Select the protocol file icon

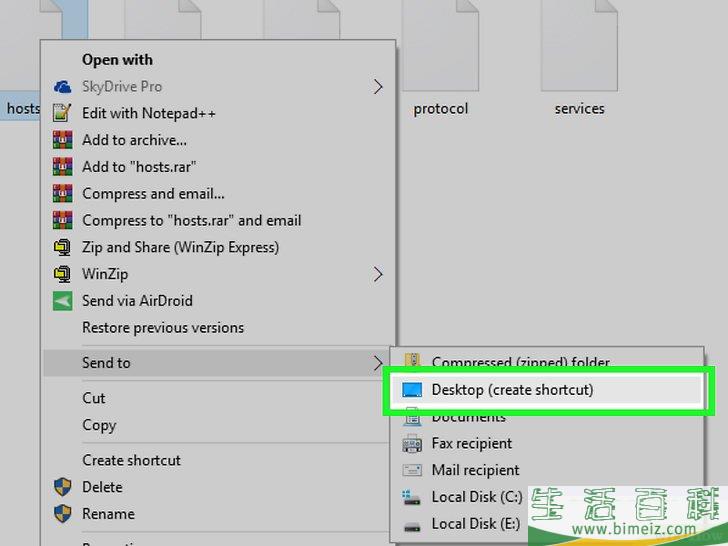point(440,46)
